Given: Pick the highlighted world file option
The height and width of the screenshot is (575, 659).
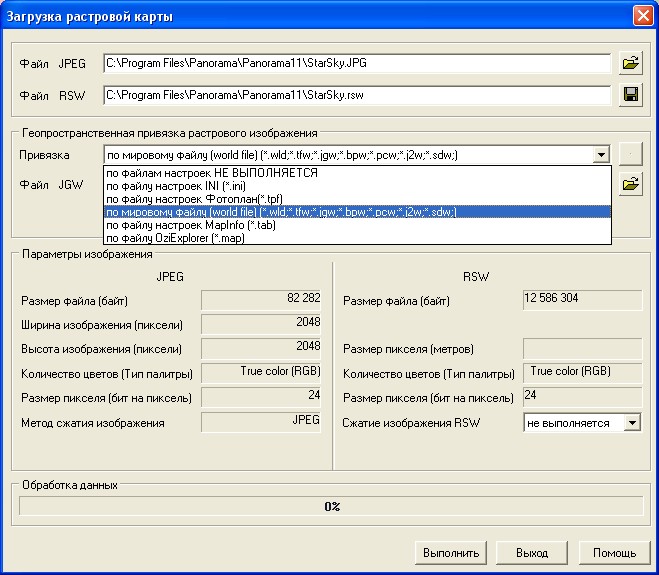Looking at the screenshot, I should pos(281,212).
